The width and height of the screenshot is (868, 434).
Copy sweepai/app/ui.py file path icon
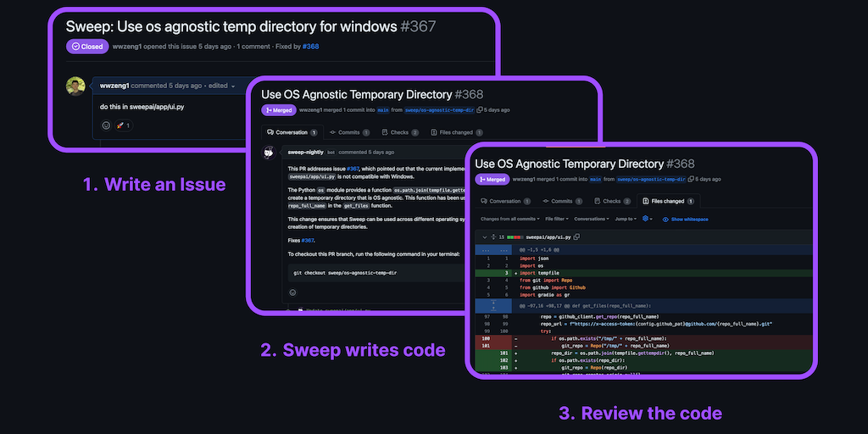pyautogui.click(x=576, y=236)
